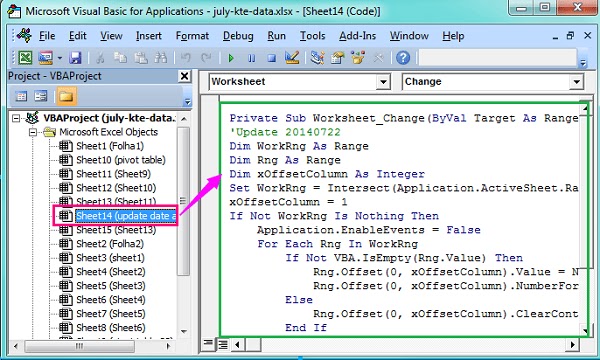600x360 pixels.
Task: Click code window vertical scroll down arrow
Action: [585, 331]
